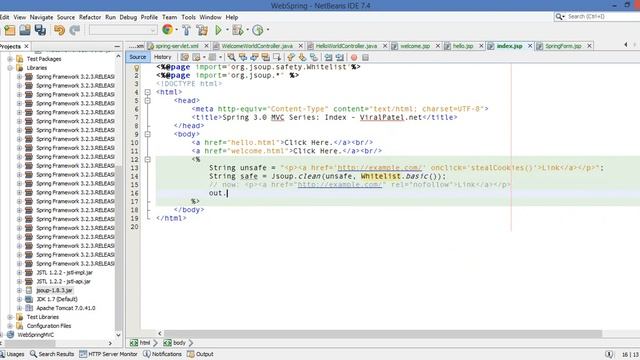Open the HTTP Server Monitor window
The width and height of the screenshot is (640, 360).
109,354
